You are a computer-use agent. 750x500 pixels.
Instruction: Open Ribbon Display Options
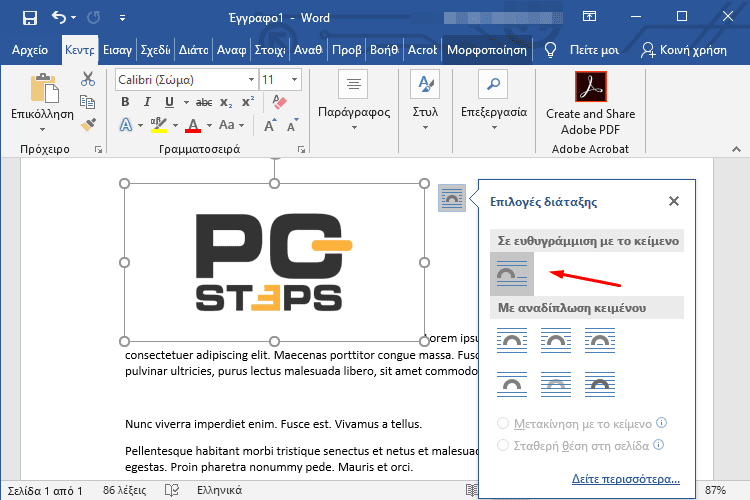point(589,17)
